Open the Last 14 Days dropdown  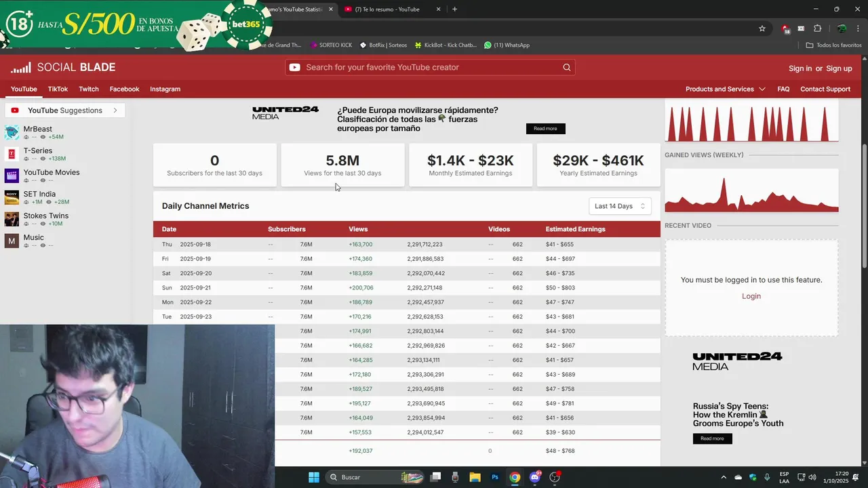620,206
